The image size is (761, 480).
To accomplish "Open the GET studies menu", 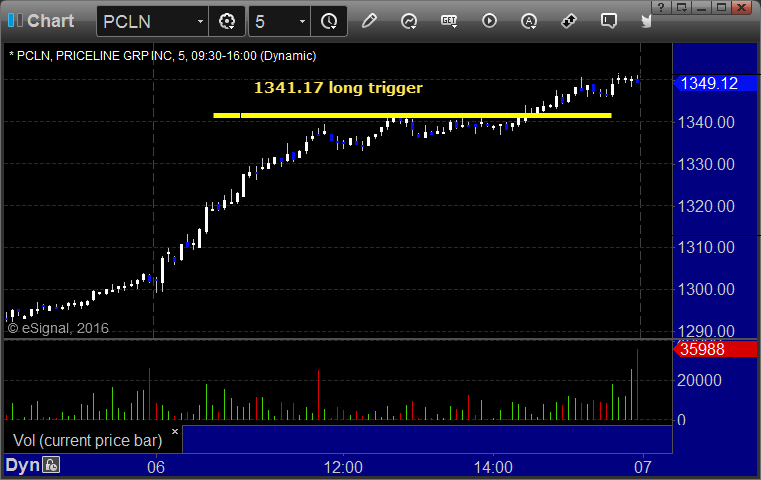I will (x=449, y=21).
